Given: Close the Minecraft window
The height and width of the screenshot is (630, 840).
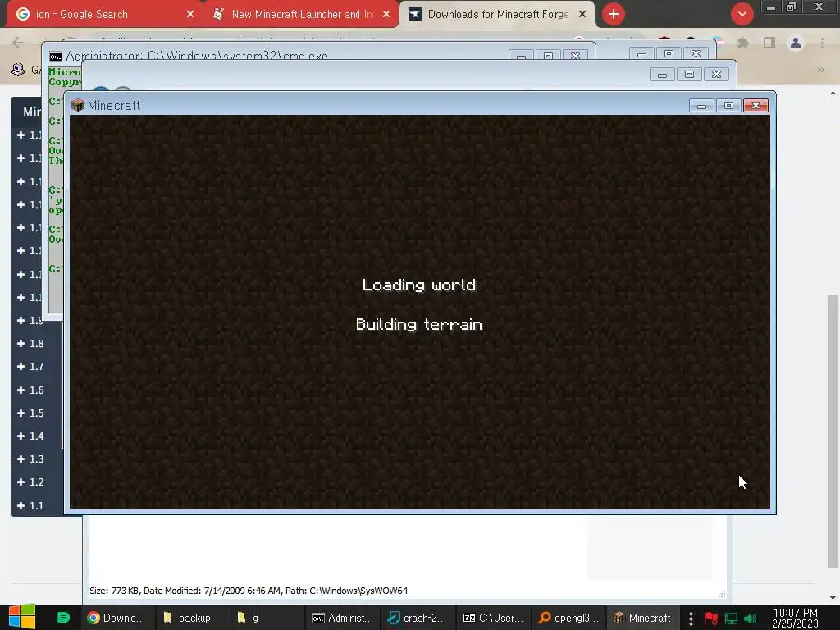Looking at the screenshot, I should tap(756, 106).
